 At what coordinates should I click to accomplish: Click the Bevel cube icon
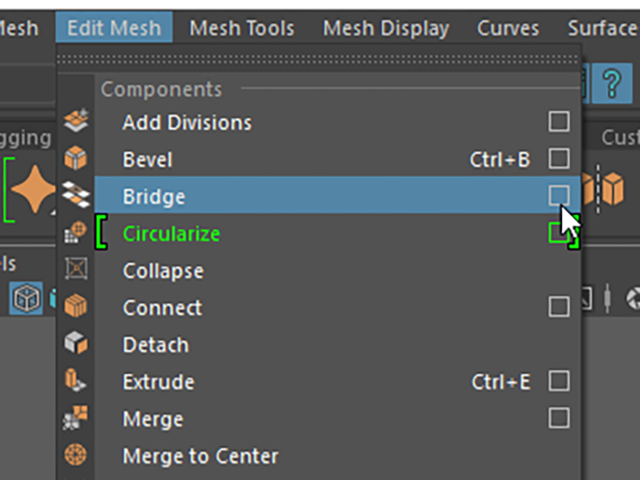point(76,158)
